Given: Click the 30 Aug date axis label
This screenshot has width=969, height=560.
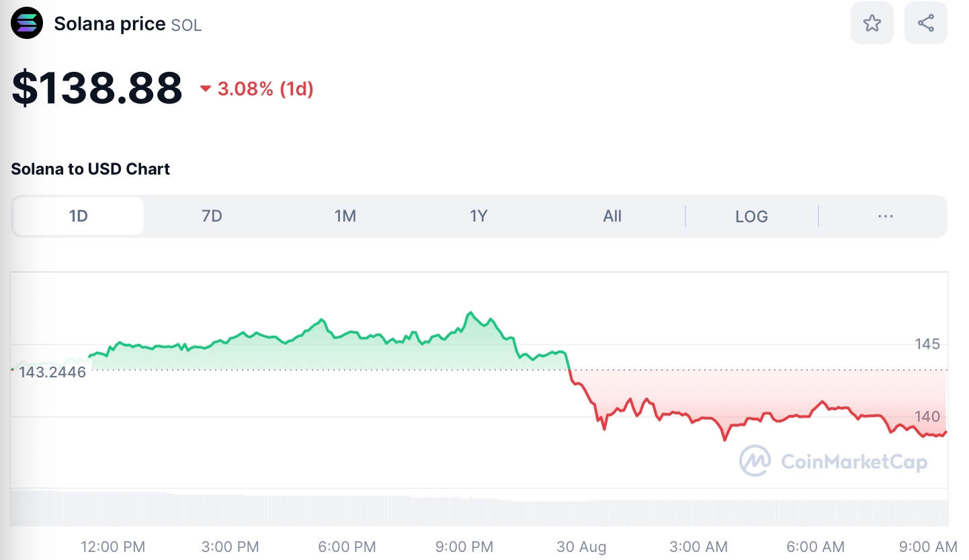Looking at the screenshot, I should pos(581,547).
